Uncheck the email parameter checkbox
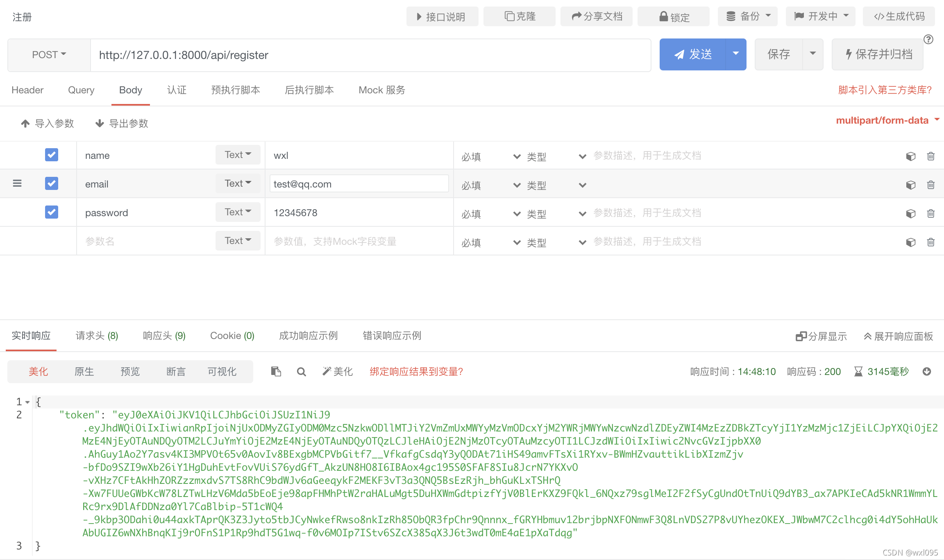 tap(52, 183)
